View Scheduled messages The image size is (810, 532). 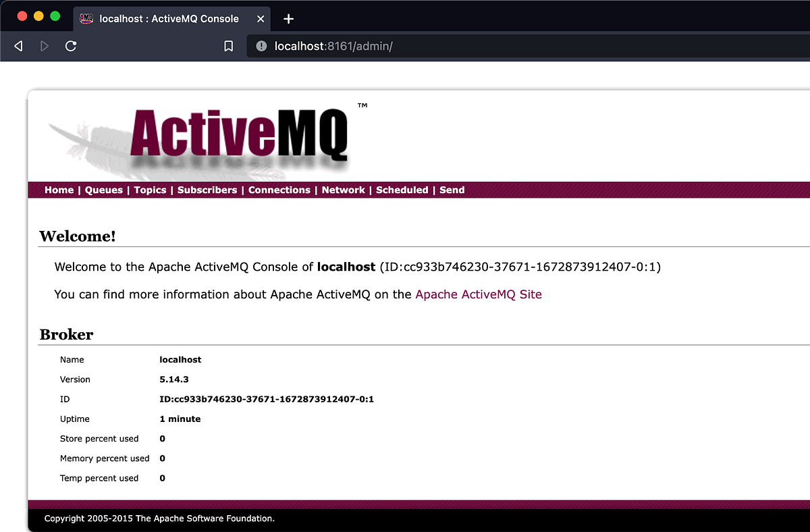tap(402, 190)
